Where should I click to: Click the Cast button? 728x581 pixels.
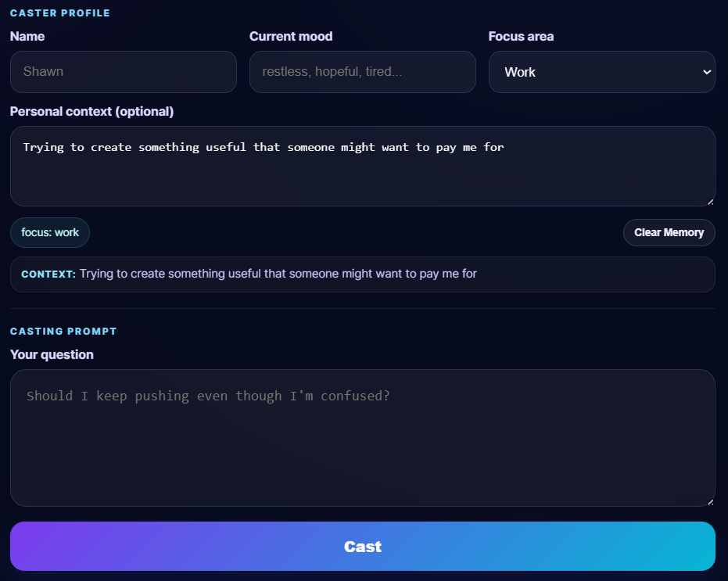pos(362,546)
